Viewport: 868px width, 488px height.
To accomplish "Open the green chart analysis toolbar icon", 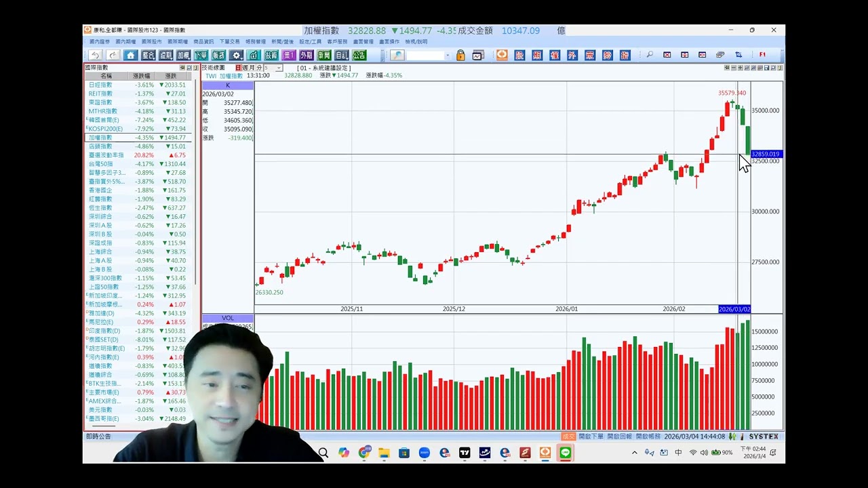I will [254, 55].
